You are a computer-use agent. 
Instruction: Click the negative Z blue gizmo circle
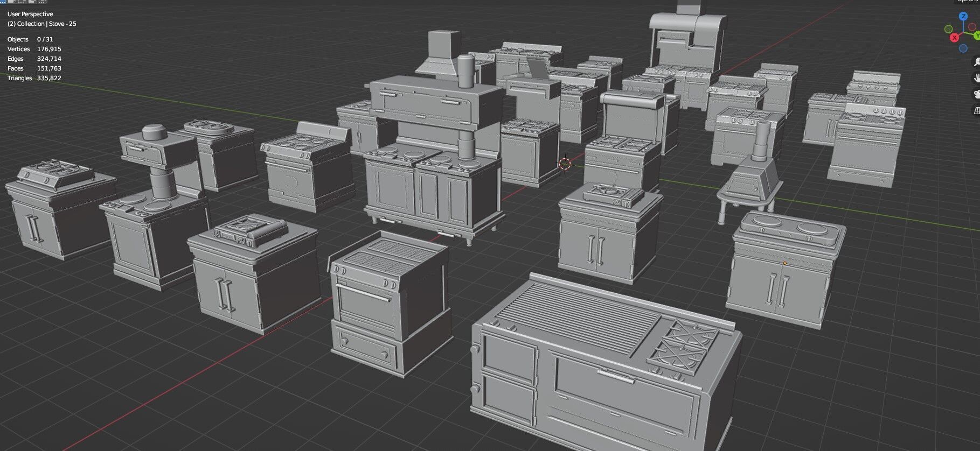pyautogui.click(x=963, y=49)
